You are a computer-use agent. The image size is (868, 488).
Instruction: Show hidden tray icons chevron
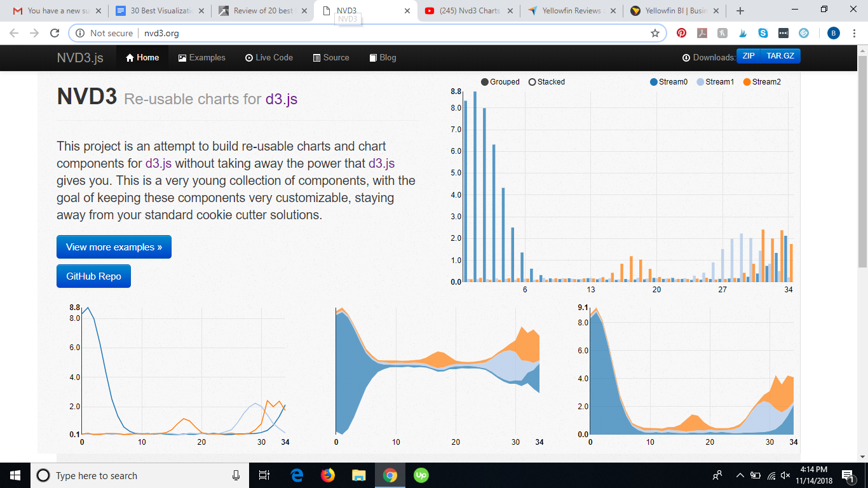tap(740, 475)
